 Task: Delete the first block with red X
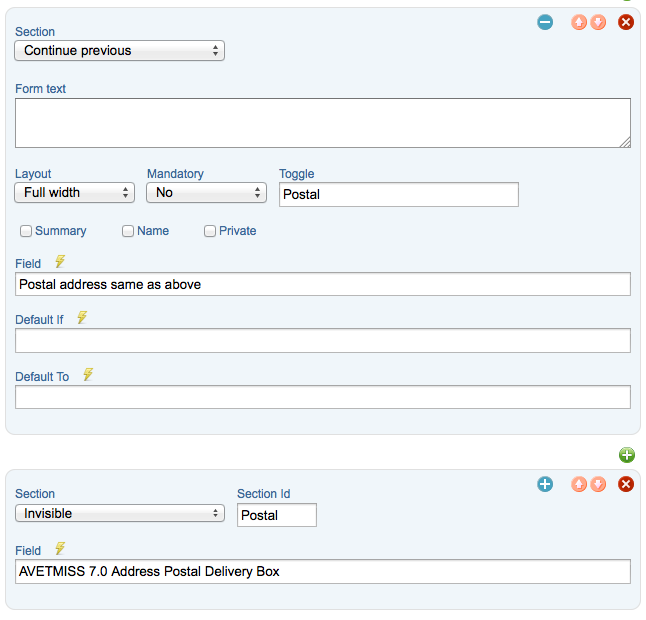pyautogui.click(x=625, y=22)
